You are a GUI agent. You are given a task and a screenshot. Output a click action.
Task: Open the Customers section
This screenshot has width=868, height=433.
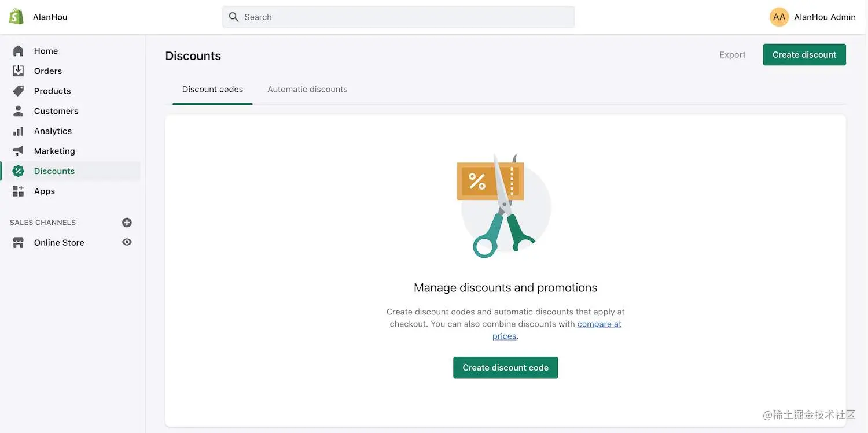pyautogui.click(x=18, y=110)
